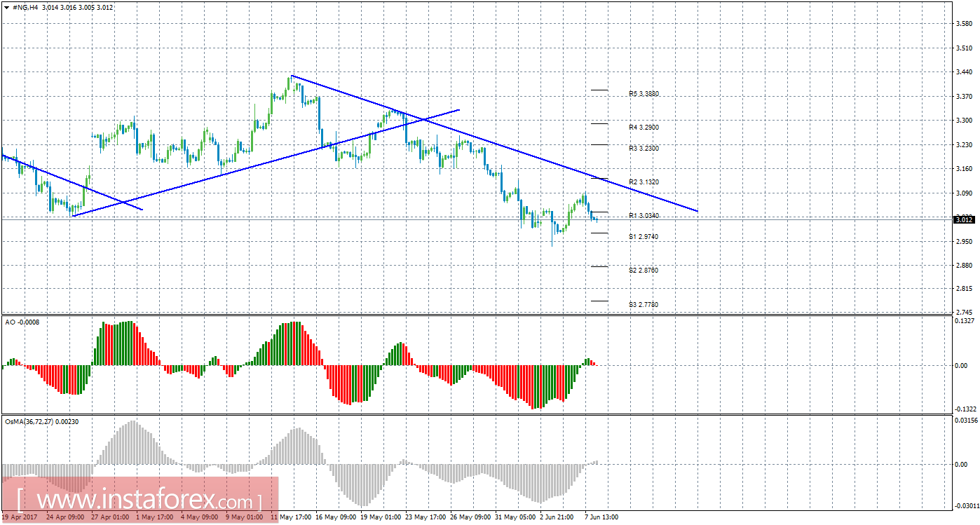The width and height of the screenshot is (980, 525).
Task: Click the 19 May 01:00 time label
Action: pyautogui.click(x=380, y=518)
